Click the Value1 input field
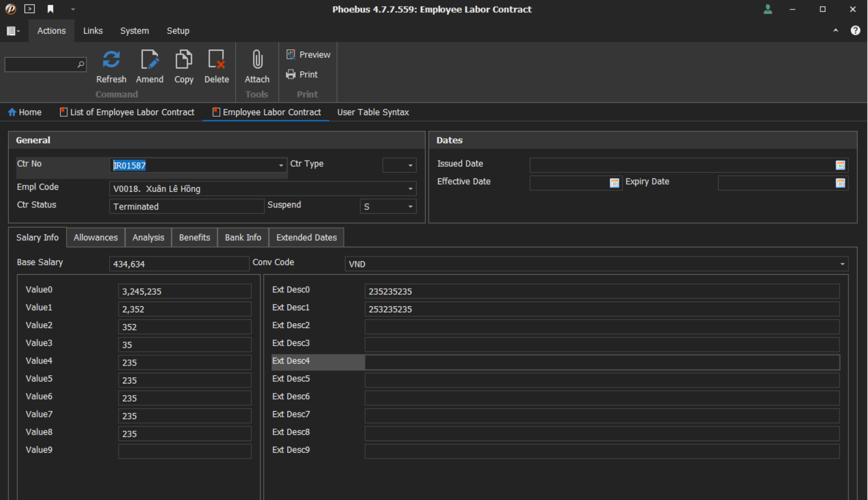Image resolution: width=868 pixels, height=500 pixels. [x=185, y=309]
